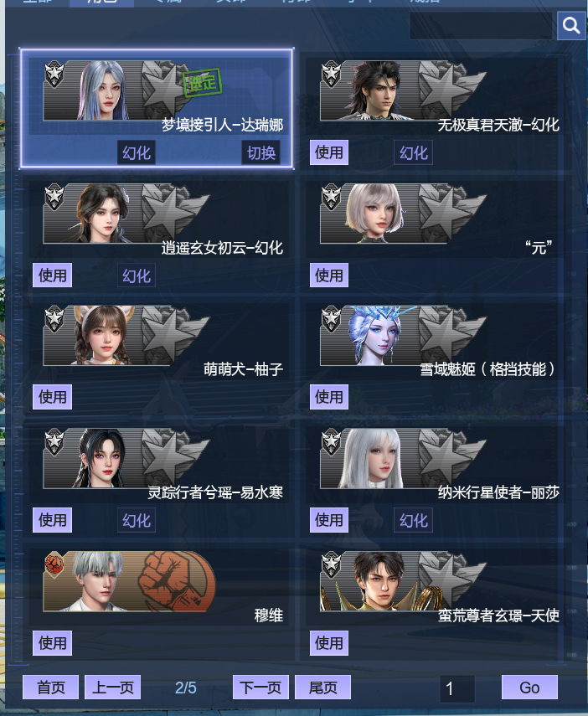This screenshot has height=716, width=588.
Task: Click the star badge on 无极真君天澈 card
Action: tap(331, 75)
